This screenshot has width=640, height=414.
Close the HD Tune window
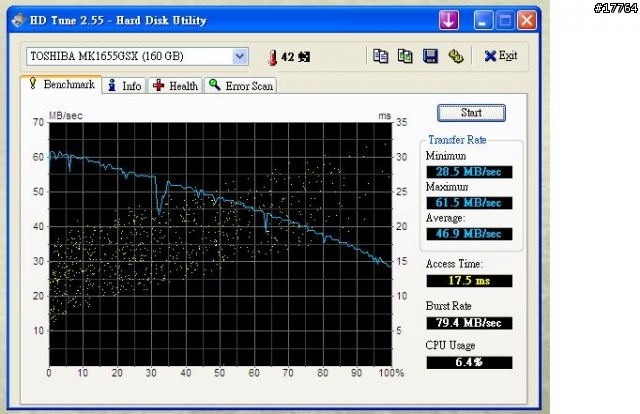tap(527, 20)
